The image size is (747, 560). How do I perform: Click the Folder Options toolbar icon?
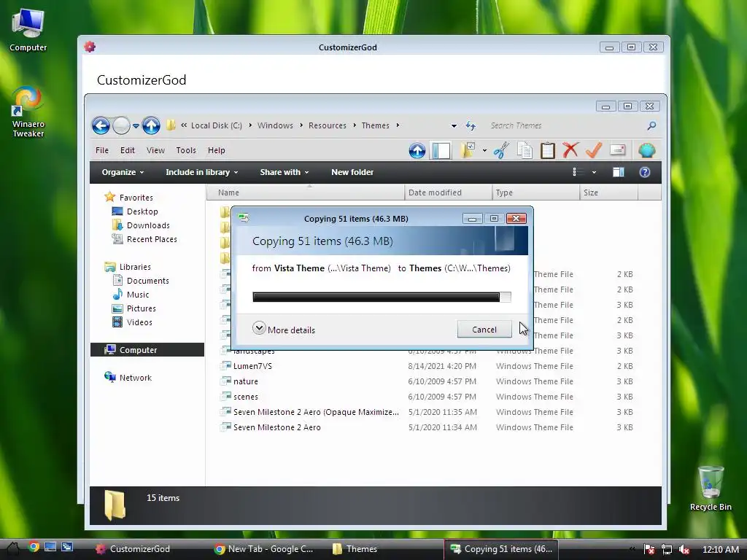(x=468, y=150)
